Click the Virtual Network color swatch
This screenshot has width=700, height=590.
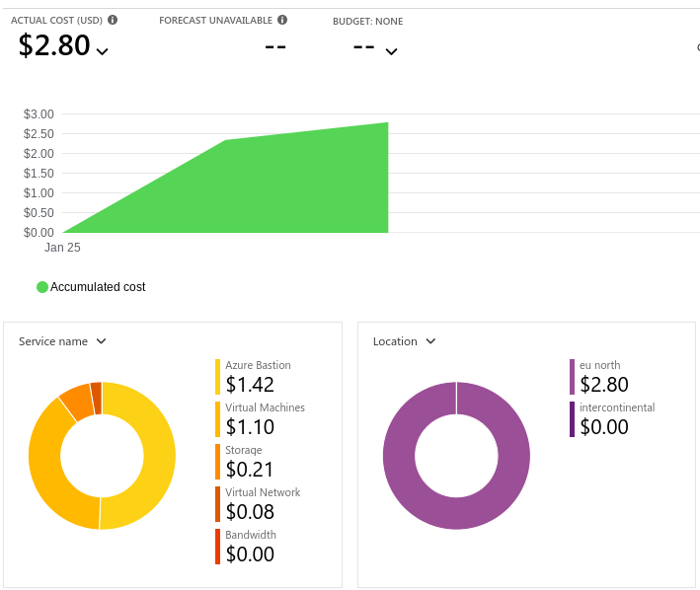(217, 504)
